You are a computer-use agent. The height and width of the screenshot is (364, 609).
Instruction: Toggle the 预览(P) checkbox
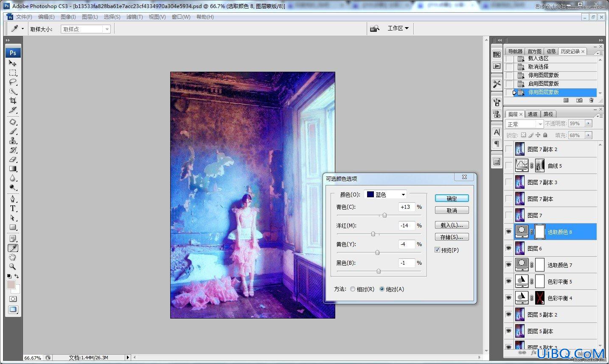[437, 250]
